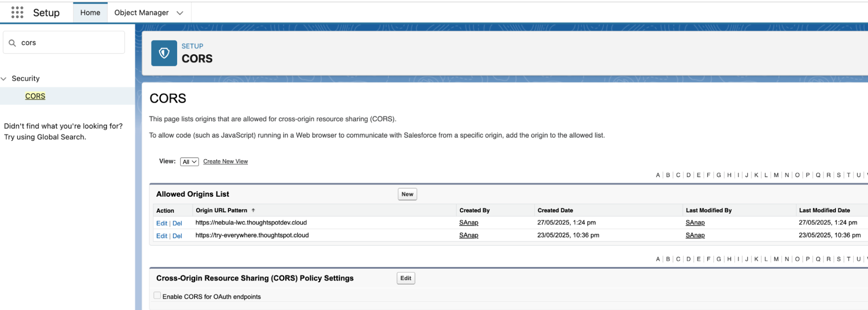Filter by letter M in top alphabet bar
The image size is (868, 310).
(776, 175)
